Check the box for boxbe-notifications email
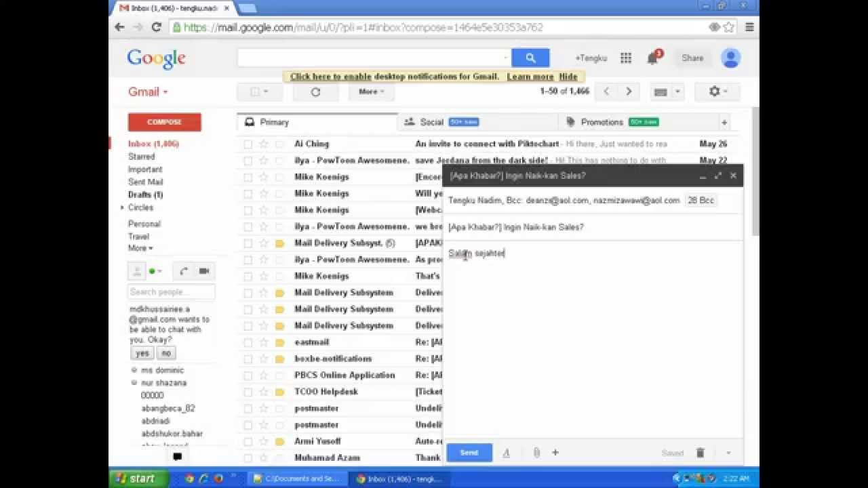Screen dimensions: 868x488 (x=248, y=359)
